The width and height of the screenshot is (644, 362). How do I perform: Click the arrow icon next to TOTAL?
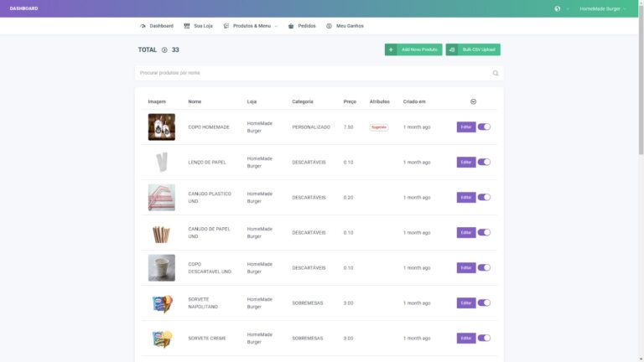click(164, 50)
